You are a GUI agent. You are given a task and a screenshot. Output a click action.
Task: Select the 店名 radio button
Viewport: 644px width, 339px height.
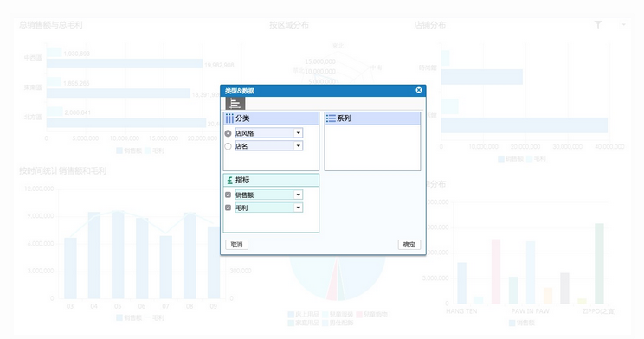[228, 146]
